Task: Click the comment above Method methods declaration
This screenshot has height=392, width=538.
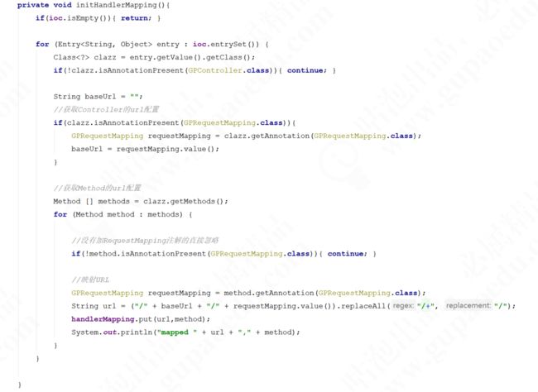Action: pyautogui.click(x=97, y=189)
